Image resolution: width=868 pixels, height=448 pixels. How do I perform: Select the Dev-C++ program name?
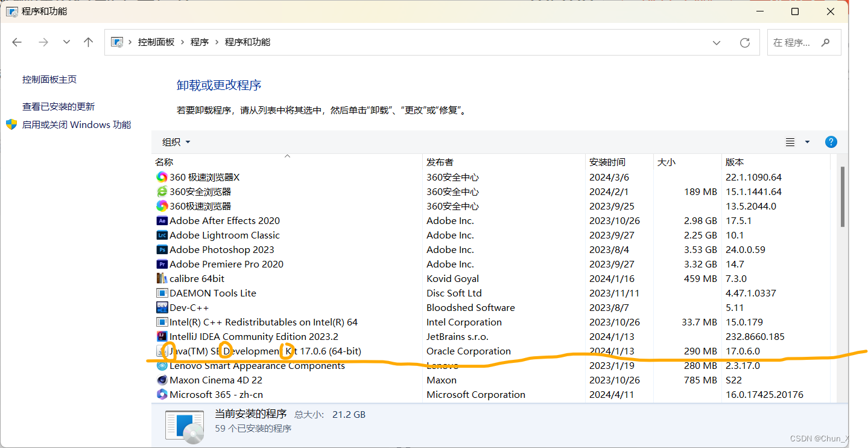(189, 308)
